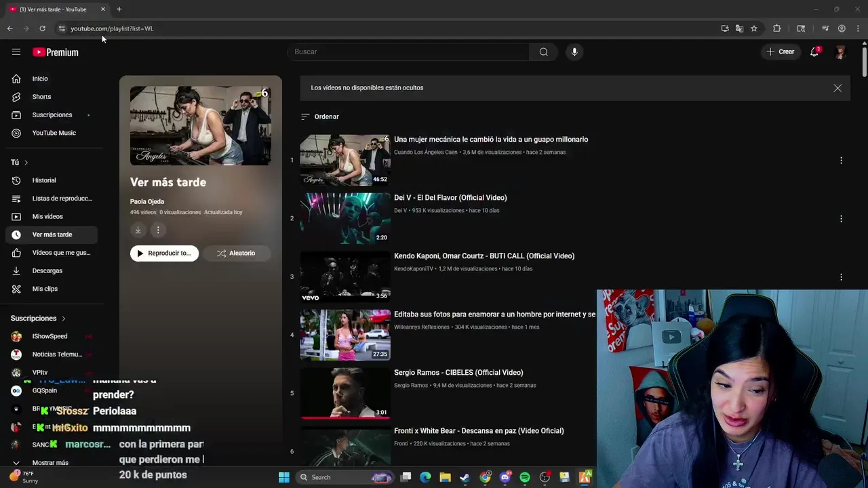Open Historial in sidebar
Viewport: 868px width, 488px height.
pos(52,180)
